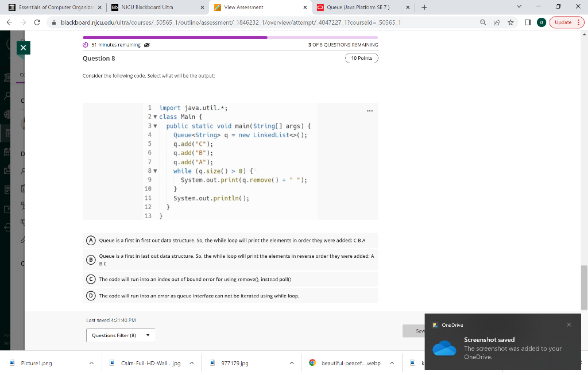588x375 pixels.
Task: Click the Save button
Action: pyautogui.click(x=417, y=331)
